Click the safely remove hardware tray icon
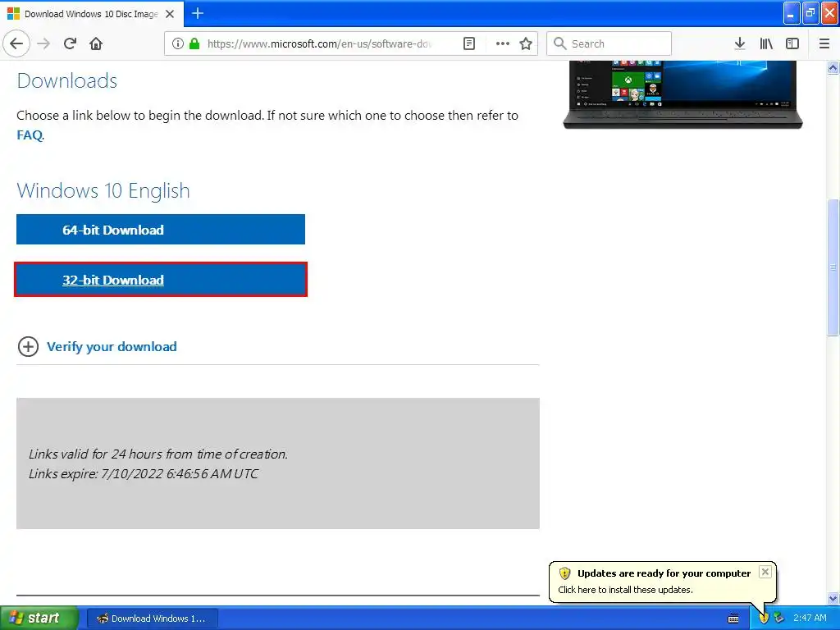The height and width of the screenshot is (630, 840). (778, 619)
